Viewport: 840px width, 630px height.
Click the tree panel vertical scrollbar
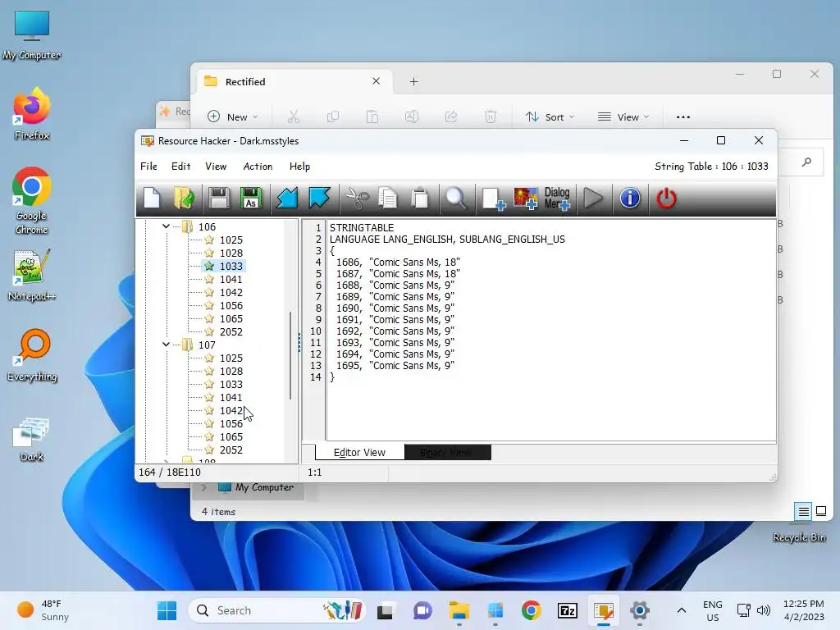pyautogui.click(x=290, y=356)
